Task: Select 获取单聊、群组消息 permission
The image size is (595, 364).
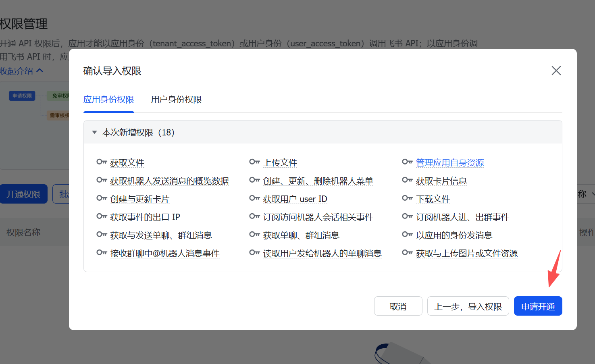Action: pos(301,235)
